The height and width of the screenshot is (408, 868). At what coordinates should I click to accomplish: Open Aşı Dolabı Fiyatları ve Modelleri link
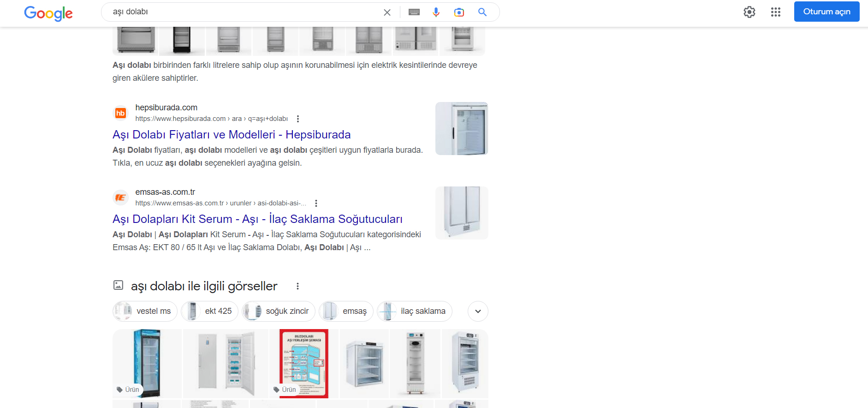click(232, 134)
